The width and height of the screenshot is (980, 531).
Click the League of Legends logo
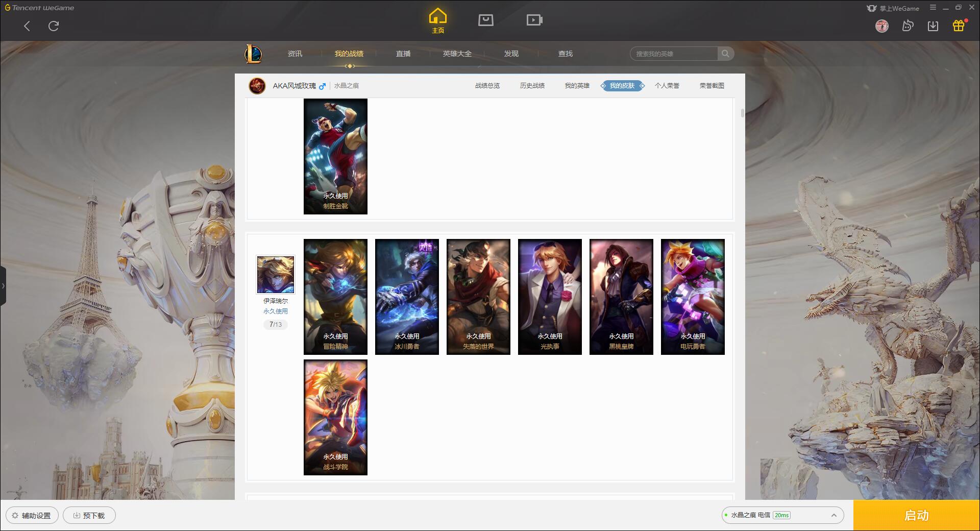[254, 54]
